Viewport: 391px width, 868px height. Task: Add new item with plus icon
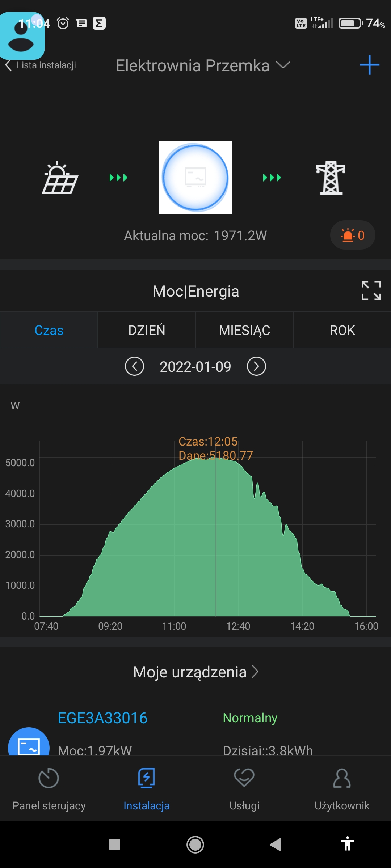pyautogui.click(x=369, y=65)
